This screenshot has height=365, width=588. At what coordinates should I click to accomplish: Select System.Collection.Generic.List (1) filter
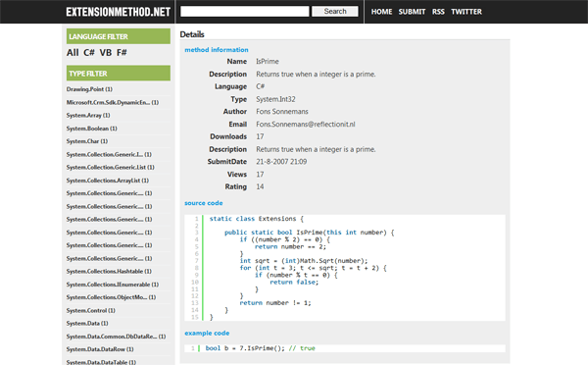(110, 167)
